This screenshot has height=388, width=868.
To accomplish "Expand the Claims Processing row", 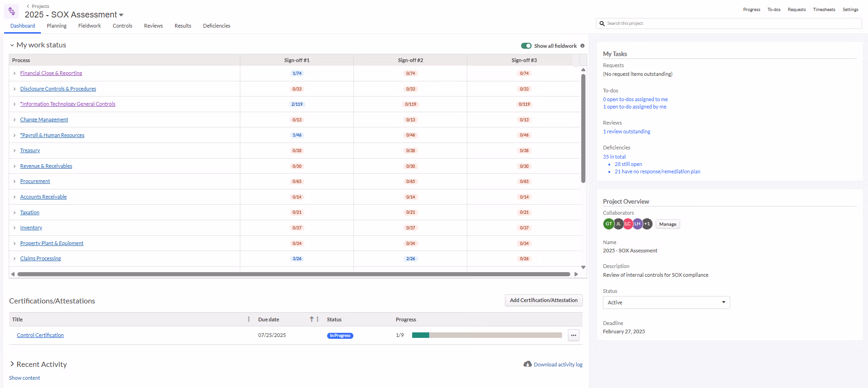I will pyautogui.click(x=14, y=259).
